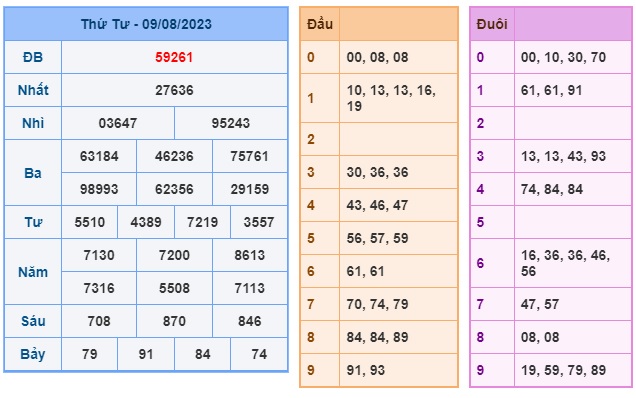
Task: Click the Đuôi column header
Action: tap(492, 24)
